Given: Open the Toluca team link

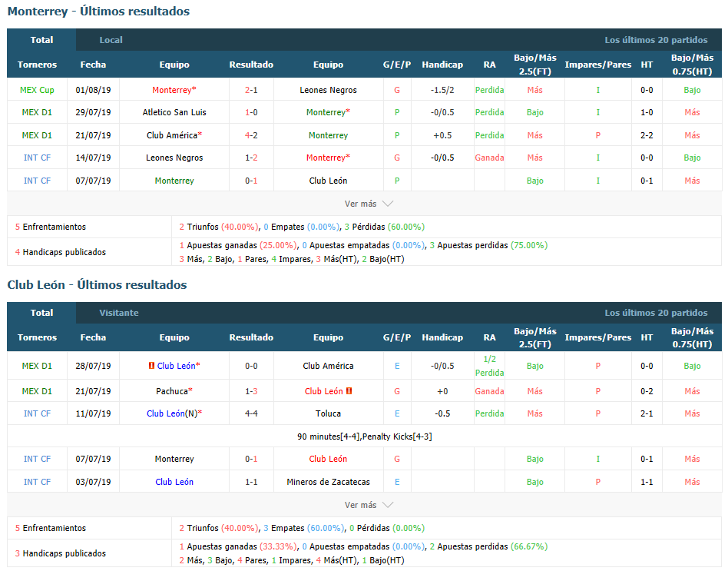Looking at the screenshot, I should [x=328, y=413].
